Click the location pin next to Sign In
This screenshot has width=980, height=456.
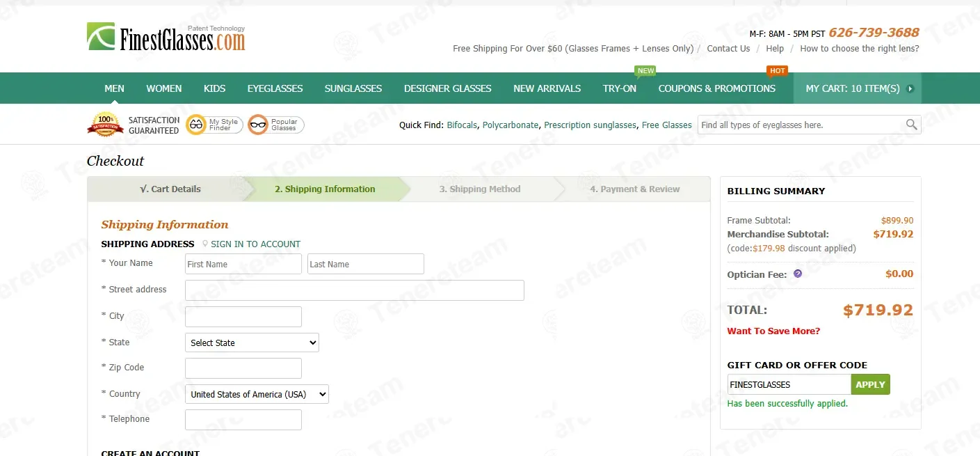205,244
